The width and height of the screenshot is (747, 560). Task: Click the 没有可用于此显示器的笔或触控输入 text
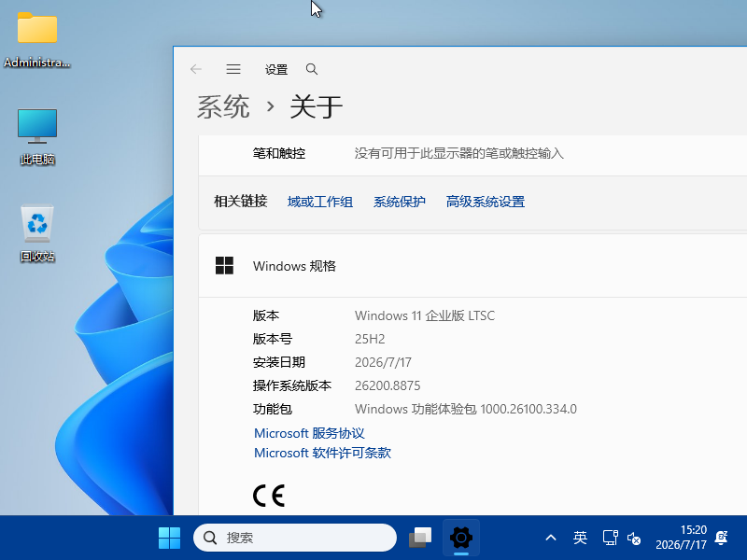coord(459,153)
